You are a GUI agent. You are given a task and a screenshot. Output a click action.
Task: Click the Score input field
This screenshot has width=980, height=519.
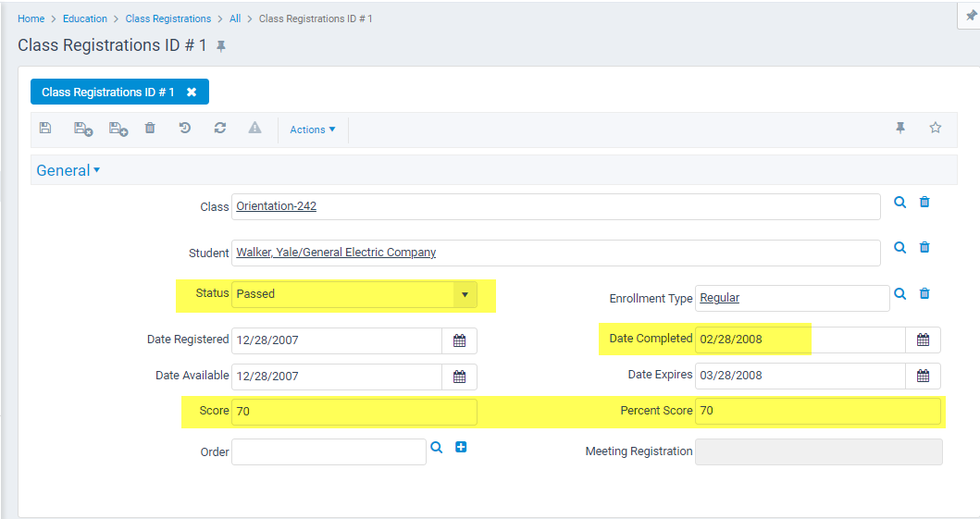(354, 413)
